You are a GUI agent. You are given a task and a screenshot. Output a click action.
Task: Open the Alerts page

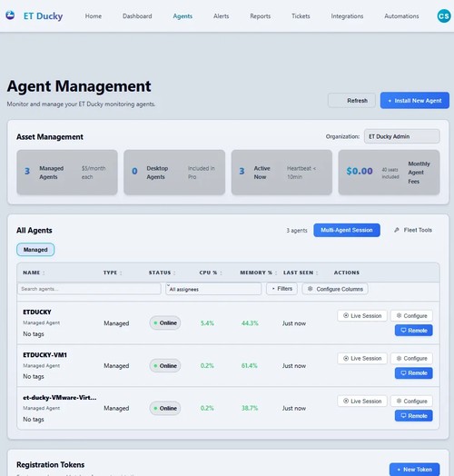tap(222, 16)
